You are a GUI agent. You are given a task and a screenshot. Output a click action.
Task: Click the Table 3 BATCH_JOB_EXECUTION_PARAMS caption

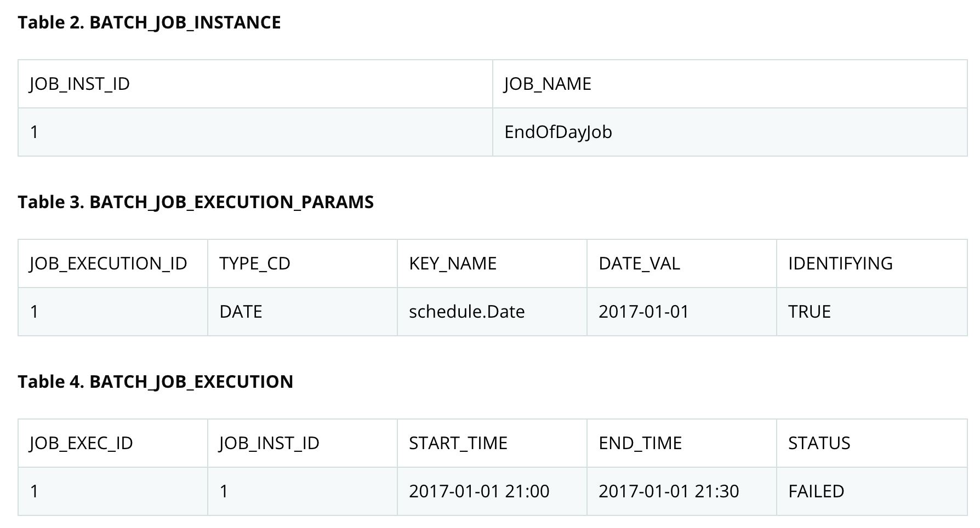click(x=196, y=202)
